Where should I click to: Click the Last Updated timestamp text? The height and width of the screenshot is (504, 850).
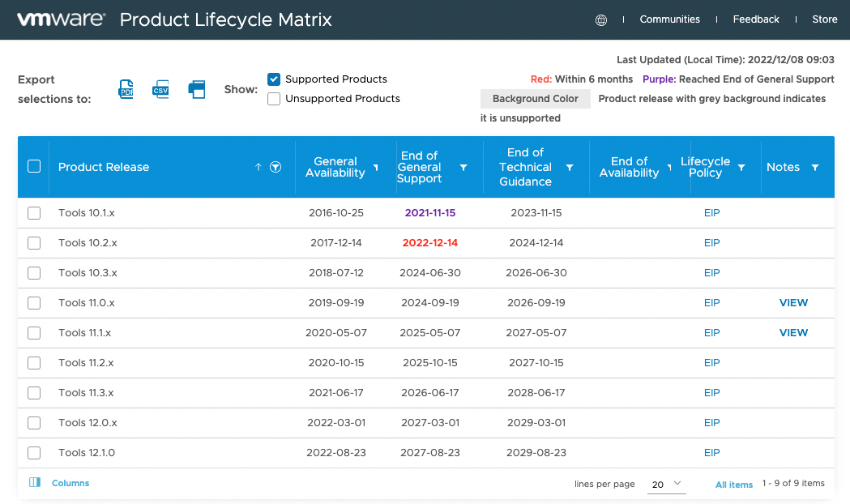pyautogui.click(x=725, y=60)
